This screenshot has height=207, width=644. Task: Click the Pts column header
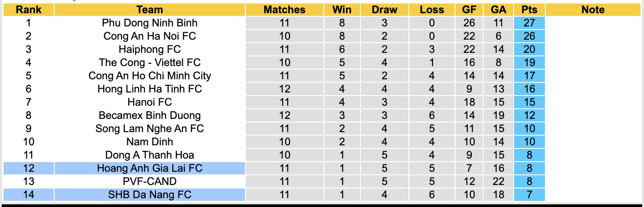529,10
